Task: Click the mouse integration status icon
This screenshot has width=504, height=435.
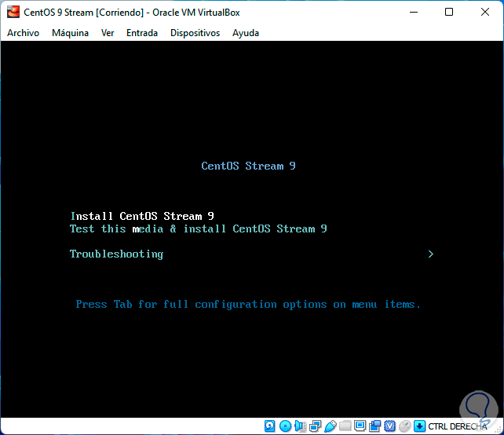Action: coord(404,426)
